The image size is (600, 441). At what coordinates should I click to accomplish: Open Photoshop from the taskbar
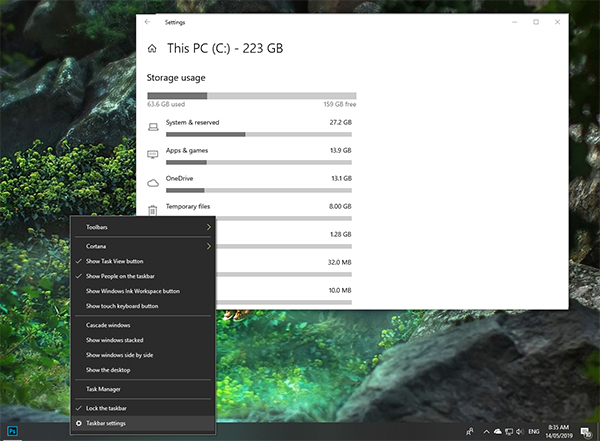pos(12,431)
